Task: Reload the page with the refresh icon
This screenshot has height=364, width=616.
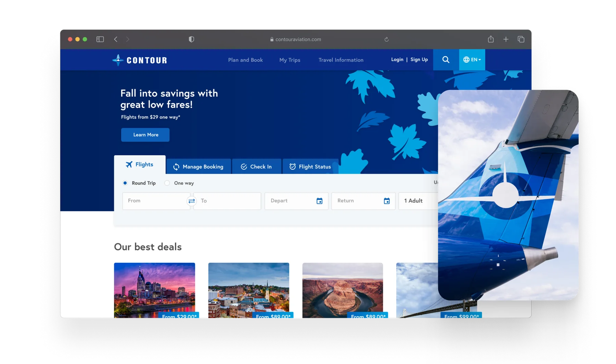Action: [386, 39]
